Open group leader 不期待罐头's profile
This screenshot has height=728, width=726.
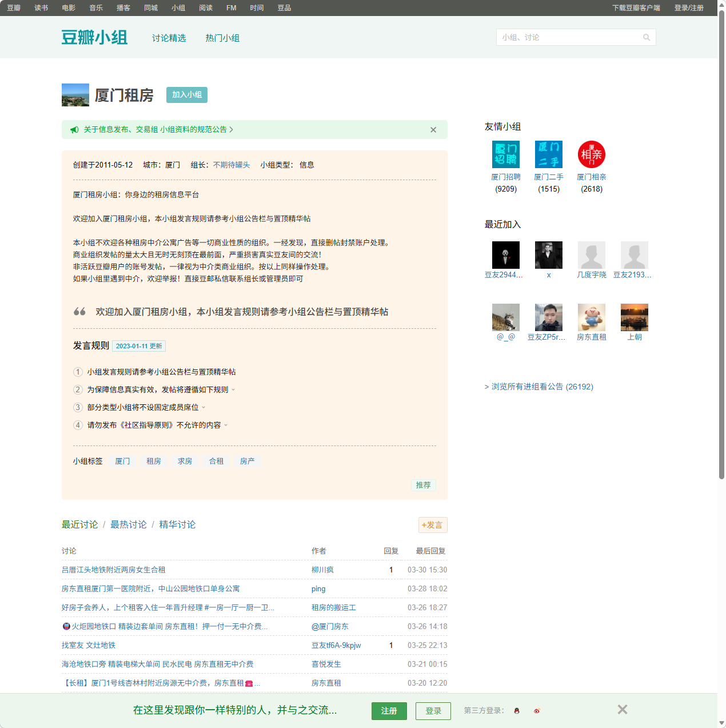coord(230,165)
